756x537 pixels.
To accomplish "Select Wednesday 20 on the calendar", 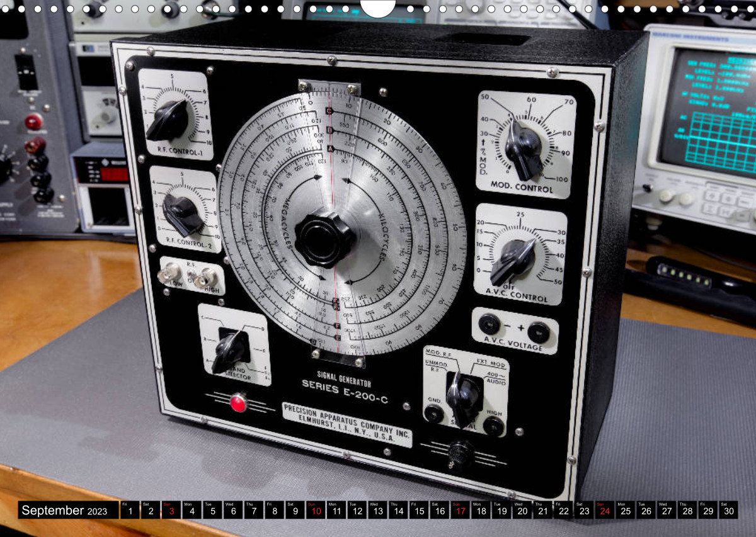I will coord(522,511).
